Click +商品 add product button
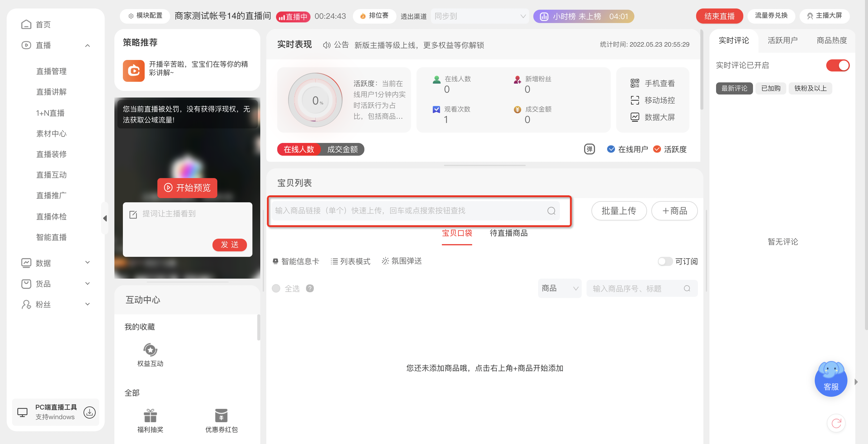Screen dimensions: 868x444 (x=674, y=211)
